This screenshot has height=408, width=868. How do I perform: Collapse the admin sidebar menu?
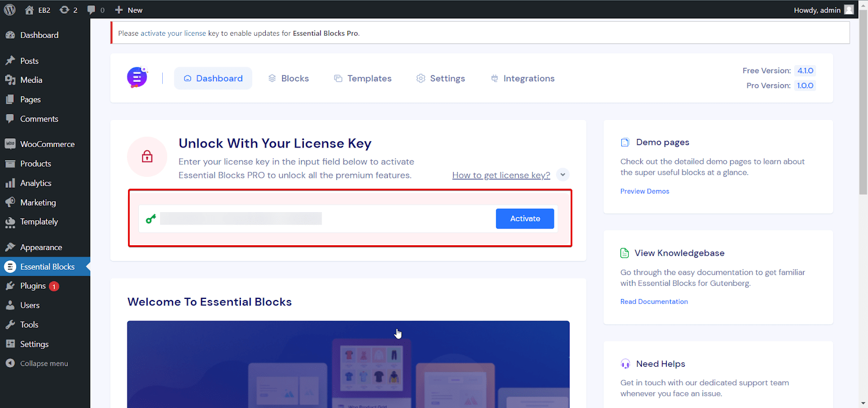[44, 364]
